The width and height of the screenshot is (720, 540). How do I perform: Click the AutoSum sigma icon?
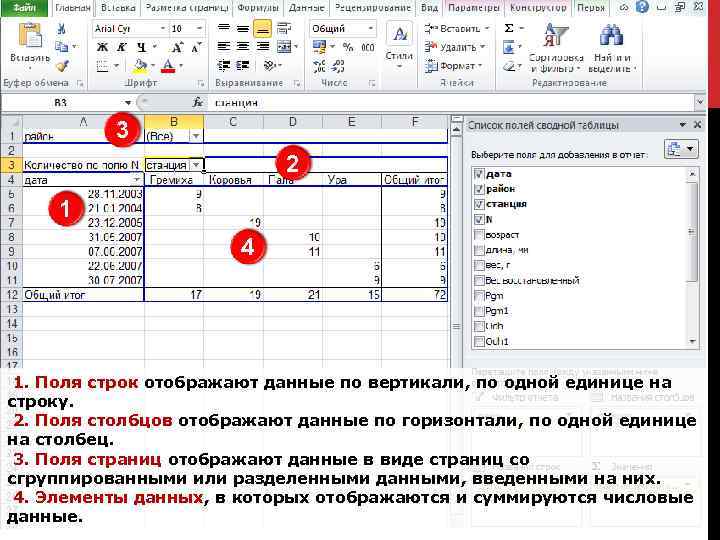[509, 28]
